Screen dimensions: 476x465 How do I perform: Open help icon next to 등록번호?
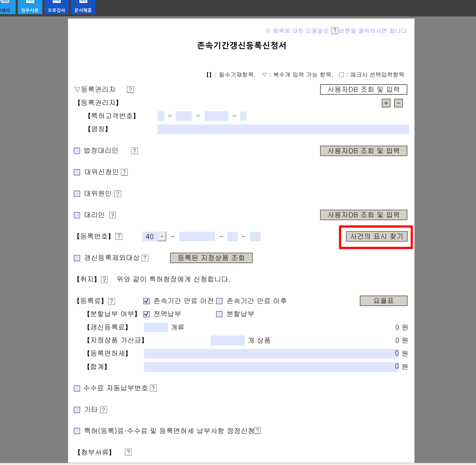click(x=119, y=237)
